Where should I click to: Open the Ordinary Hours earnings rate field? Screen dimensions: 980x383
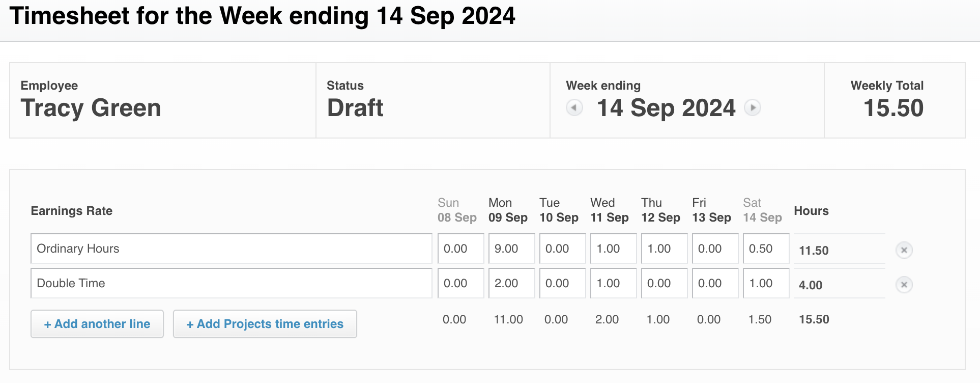[232, 249]
